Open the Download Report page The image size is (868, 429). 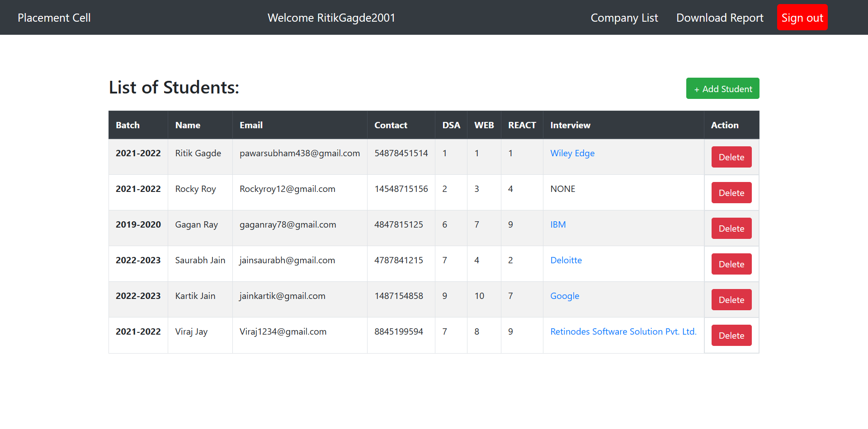tap(720, 18)
